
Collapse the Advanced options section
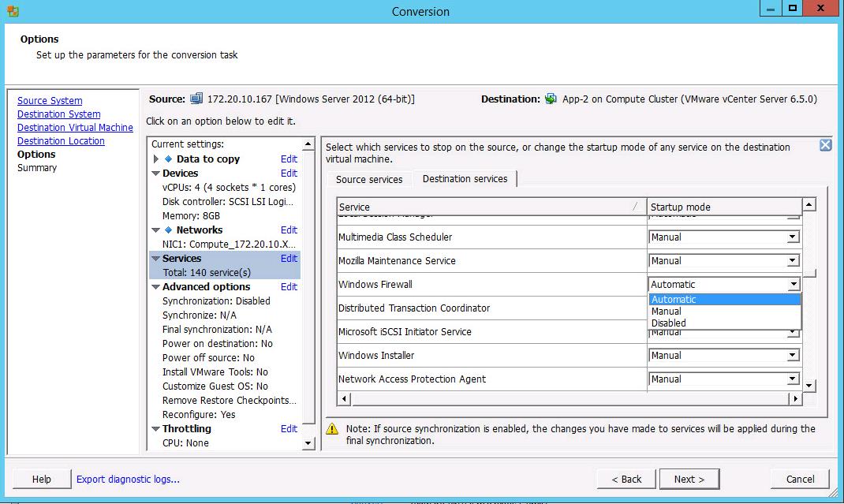[x=155, y=287]
